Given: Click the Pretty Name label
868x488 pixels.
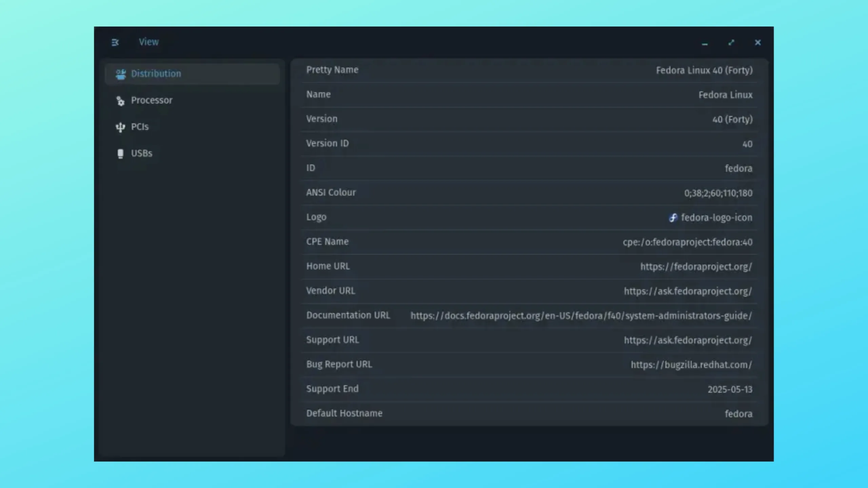Looking at the screenshot, I should (332, 70).
